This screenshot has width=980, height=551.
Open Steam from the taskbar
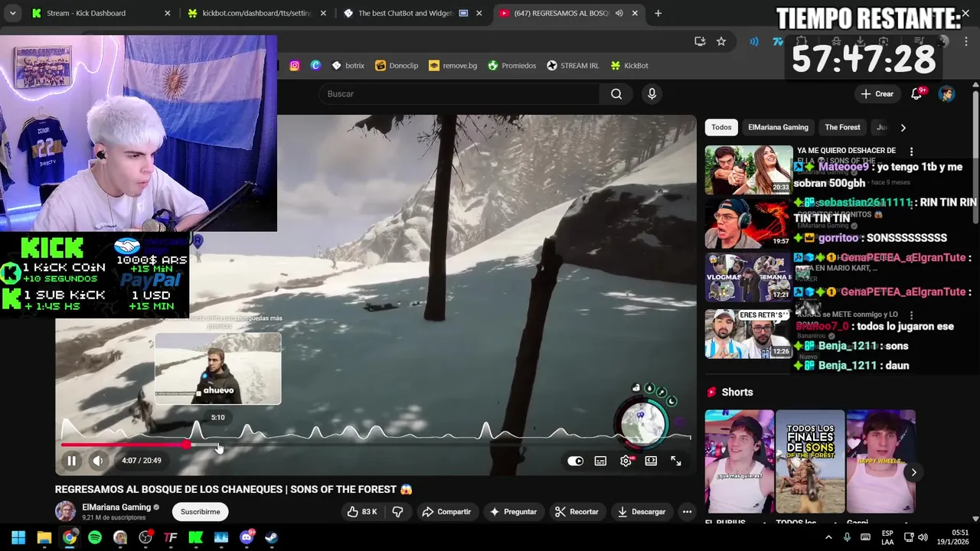(x=272, y=538)
